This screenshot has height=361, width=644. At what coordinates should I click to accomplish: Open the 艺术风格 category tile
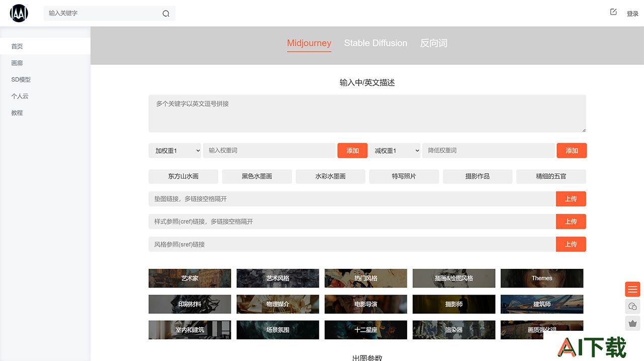278,278
